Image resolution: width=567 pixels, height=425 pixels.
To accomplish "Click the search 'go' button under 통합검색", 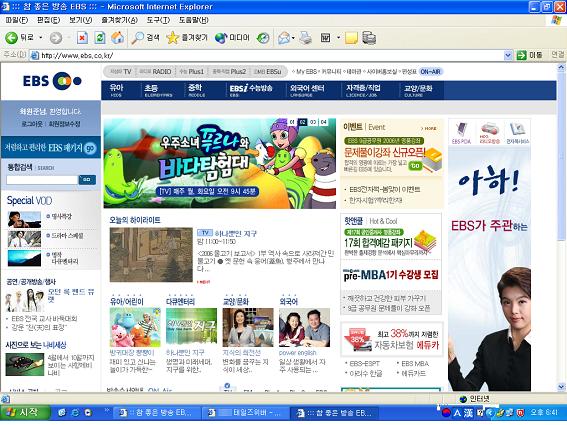I will pos(87,180).
